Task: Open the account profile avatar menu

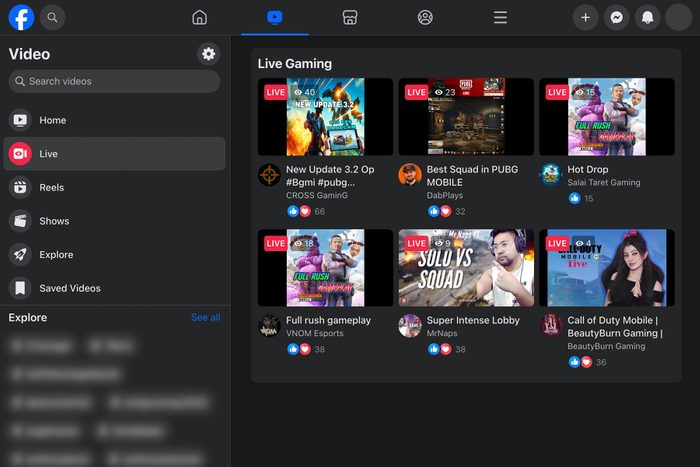Action: 678,17
